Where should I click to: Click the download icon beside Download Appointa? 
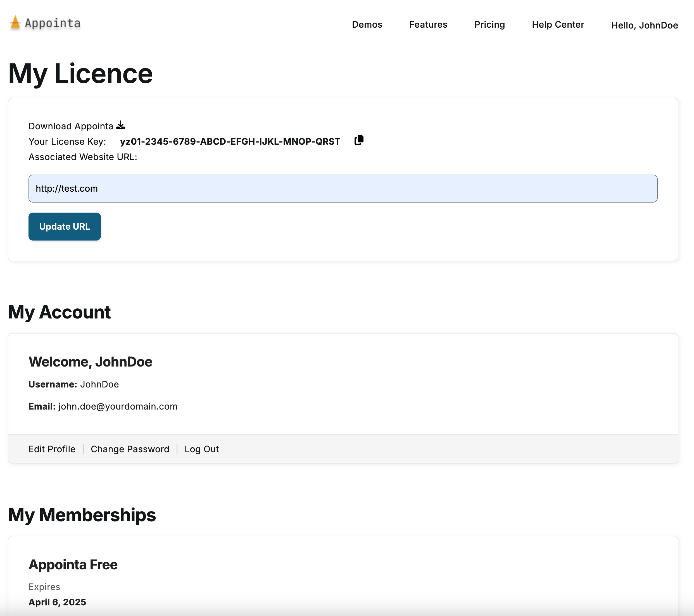click(x=120, y=126)
